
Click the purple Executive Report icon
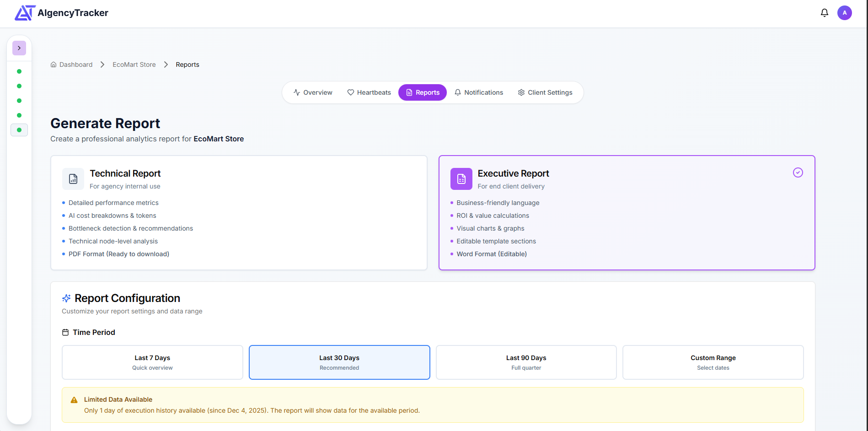point(461,179)
